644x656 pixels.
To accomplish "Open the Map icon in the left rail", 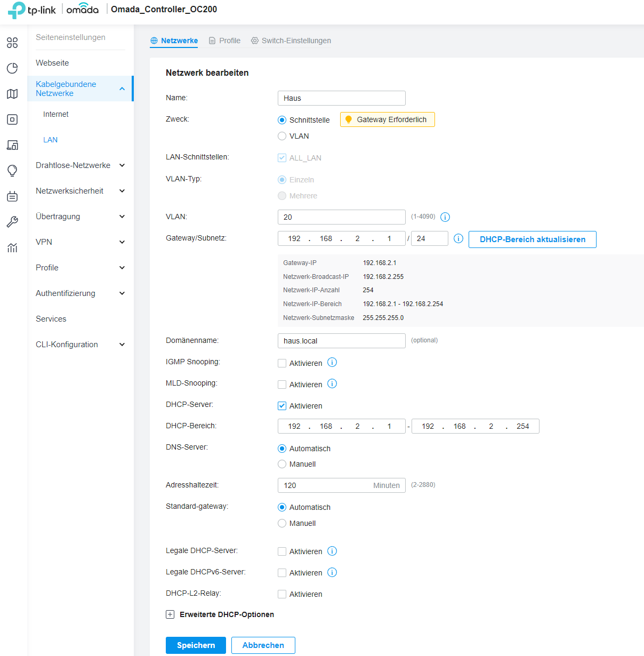I will tap(12, 94).
